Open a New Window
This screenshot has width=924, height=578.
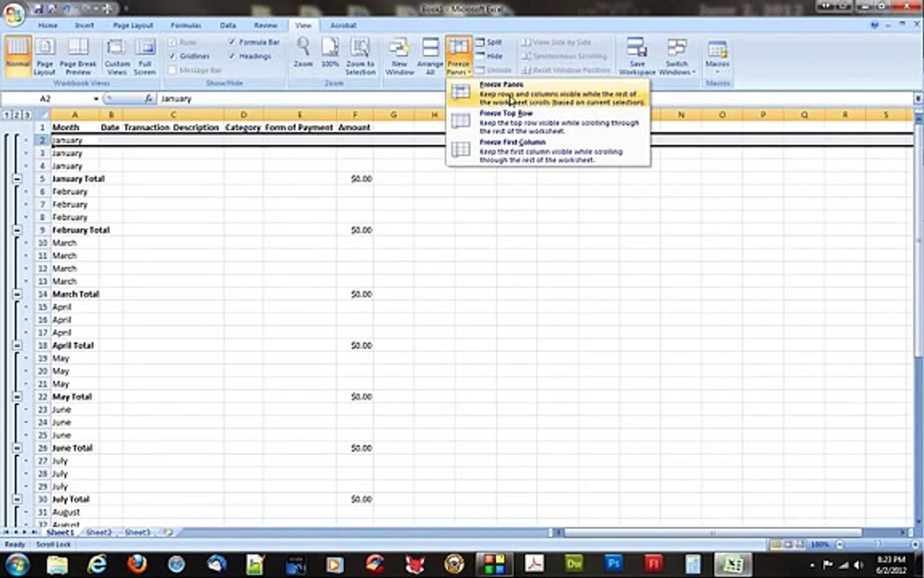point(399,56)
